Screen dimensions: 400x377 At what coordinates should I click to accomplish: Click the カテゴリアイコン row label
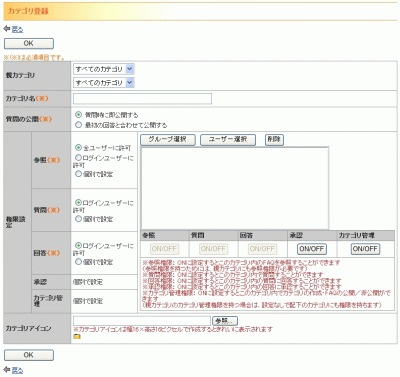pos(28,328)
